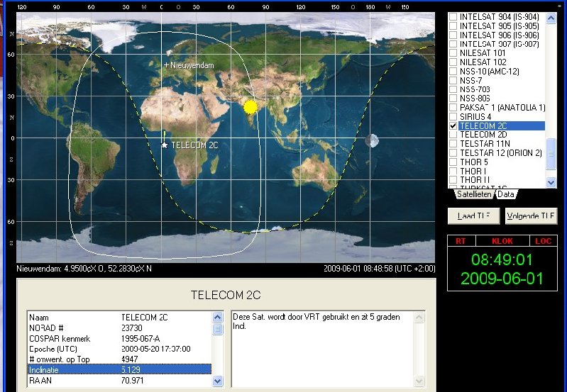The image size is (567, 392).
Task: Click the THOR II list entry name
Action: (x=475, y=179)
